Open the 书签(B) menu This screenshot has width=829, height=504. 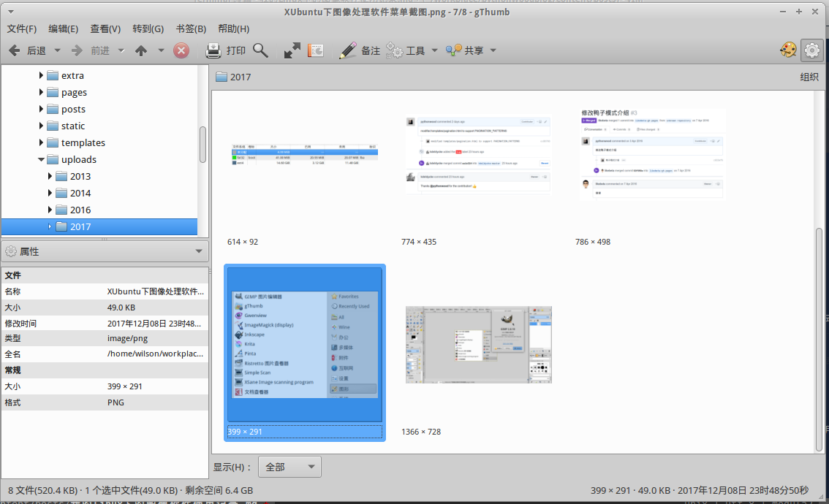coord(191,28)
